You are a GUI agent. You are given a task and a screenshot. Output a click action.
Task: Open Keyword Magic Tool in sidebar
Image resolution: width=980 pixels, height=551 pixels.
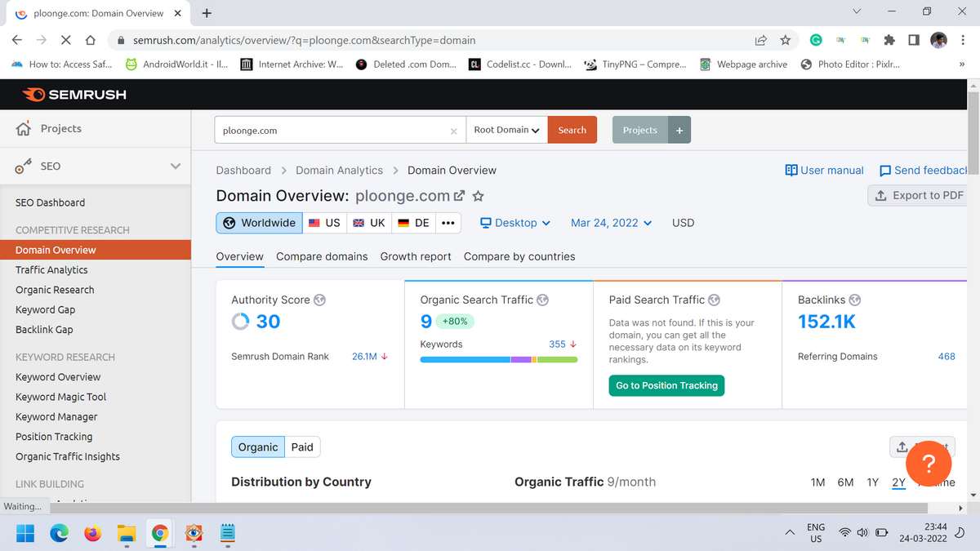click(x=61, y=397)
